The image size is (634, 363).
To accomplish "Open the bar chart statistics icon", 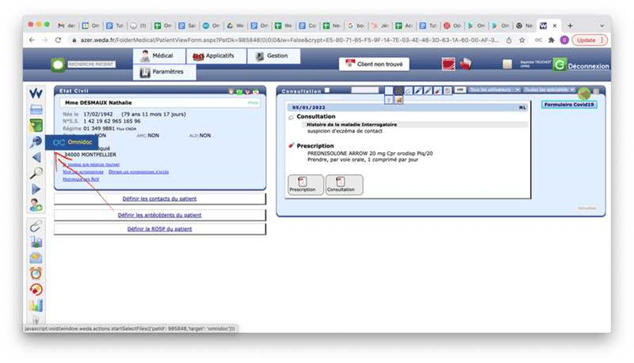I will [x=36, y=306].
